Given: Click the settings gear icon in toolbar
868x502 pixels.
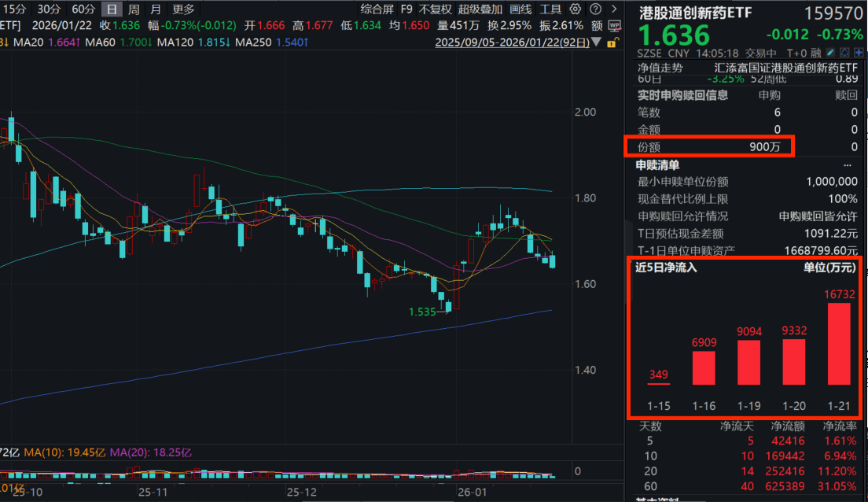Looking at the screenshot, I should tap(574, 9).
